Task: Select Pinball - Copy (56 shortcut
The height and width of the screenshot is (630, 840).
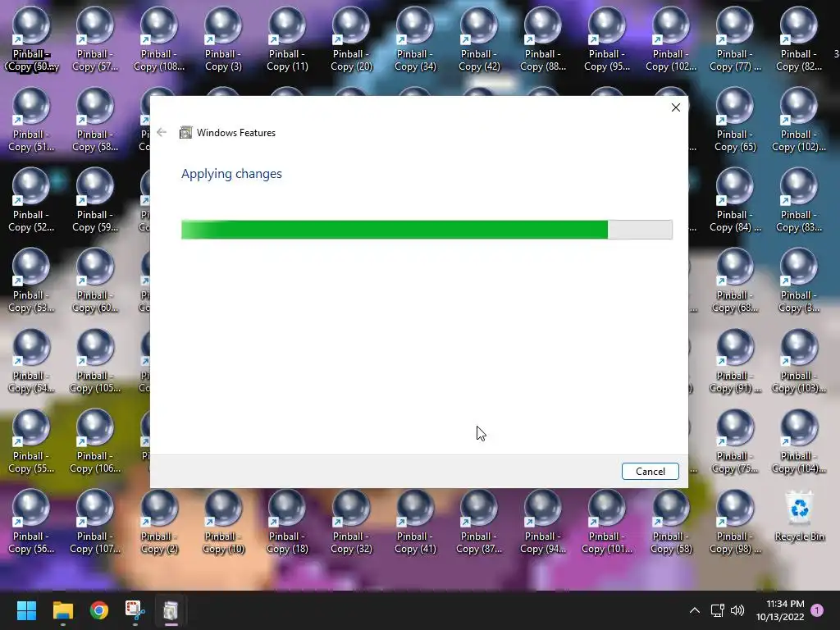Action: (31, 523)
